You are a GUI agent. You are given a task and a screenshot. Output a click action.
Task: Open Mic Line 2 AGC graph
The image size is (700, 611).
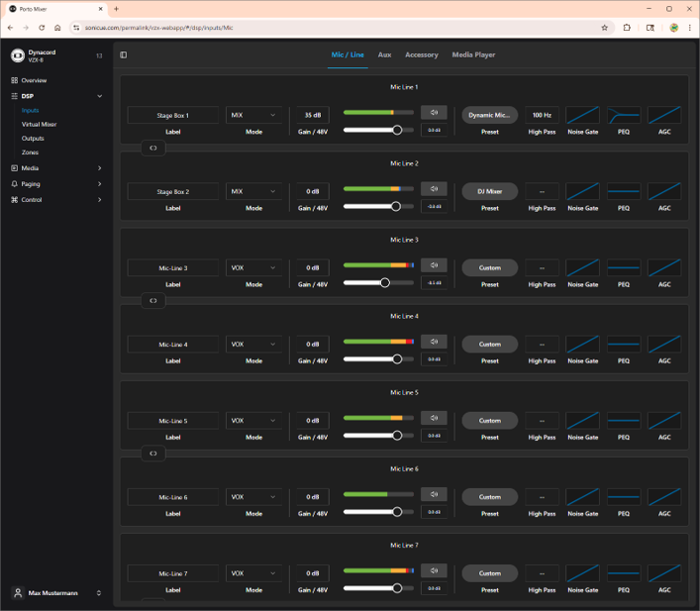coord(663,191)
